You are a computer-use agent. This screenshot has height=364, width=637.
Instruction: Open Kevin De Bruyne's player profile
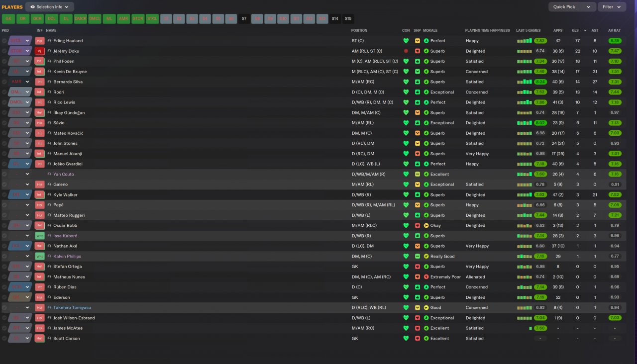click(69, 72)
